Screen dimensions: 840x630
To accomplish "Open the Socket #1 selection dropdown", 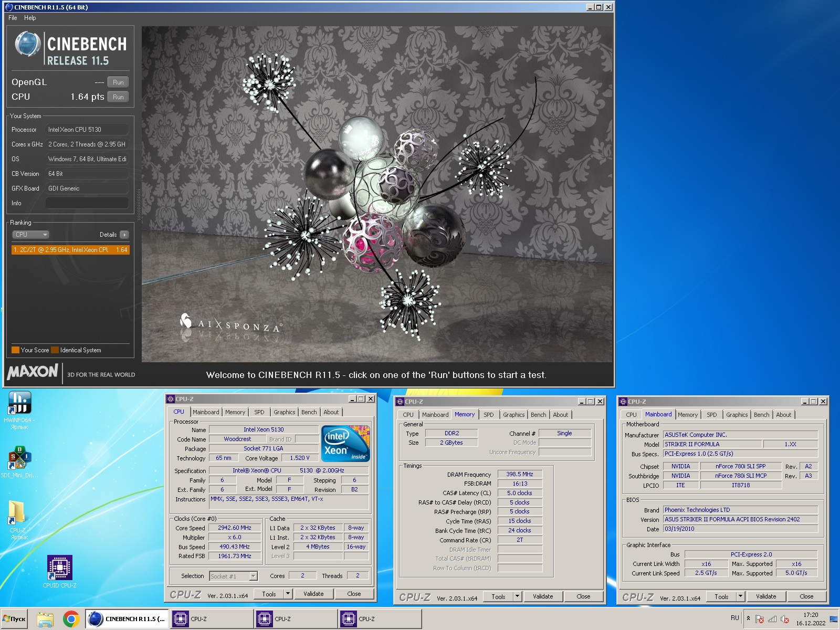I will tap(233, 576).
